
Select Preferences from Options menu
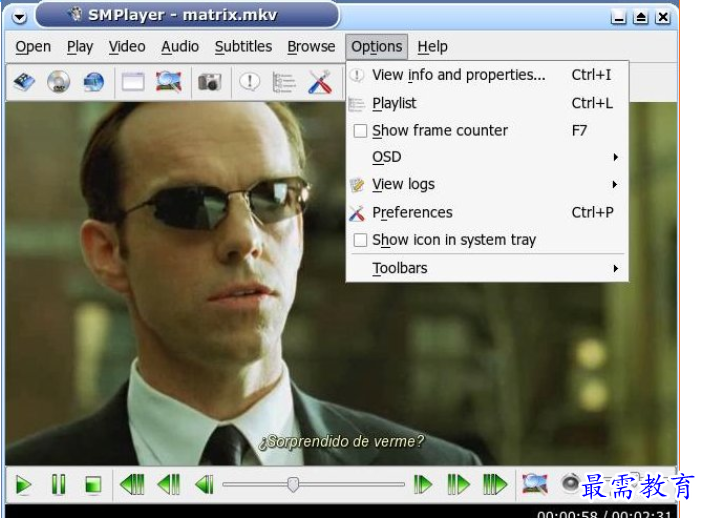[x=487, y=213]
